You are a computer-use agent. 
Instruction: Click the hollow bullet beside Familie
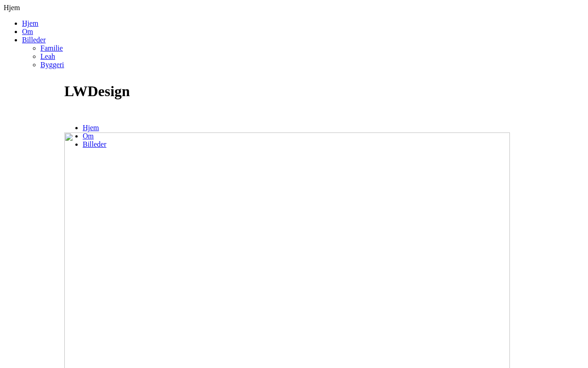pyautogui.click(x=34, y=48)
